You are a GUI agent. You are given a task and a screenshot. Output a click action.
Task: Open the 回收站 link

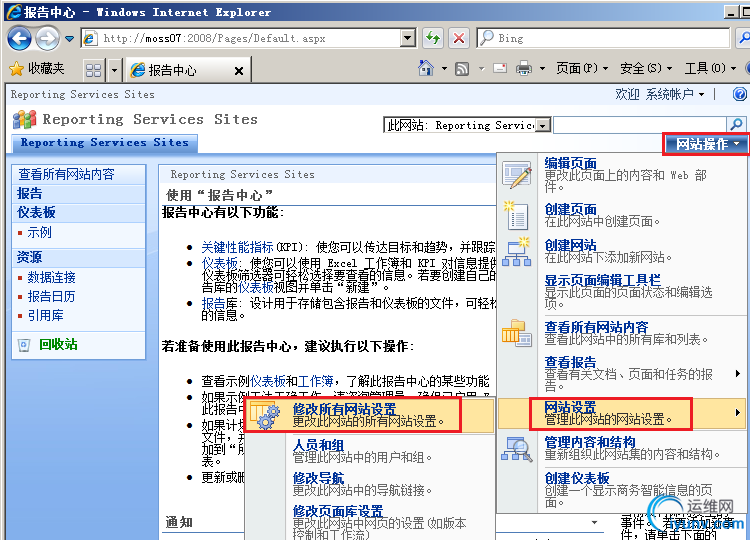[58, 344]
